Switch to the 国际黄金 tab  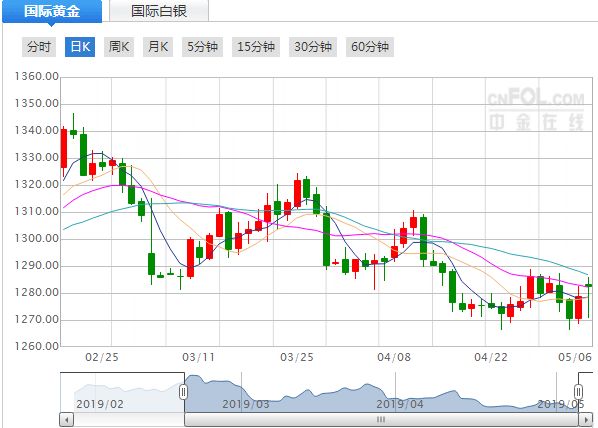coord(52,11)
